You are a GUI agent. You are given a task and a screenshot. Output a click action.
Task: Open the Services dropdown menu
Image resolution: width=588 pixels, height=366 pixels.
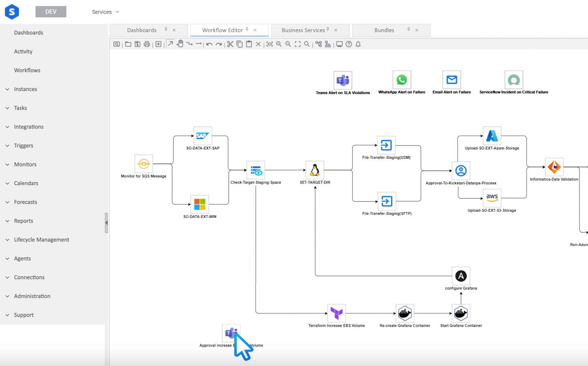pos(105,12)
